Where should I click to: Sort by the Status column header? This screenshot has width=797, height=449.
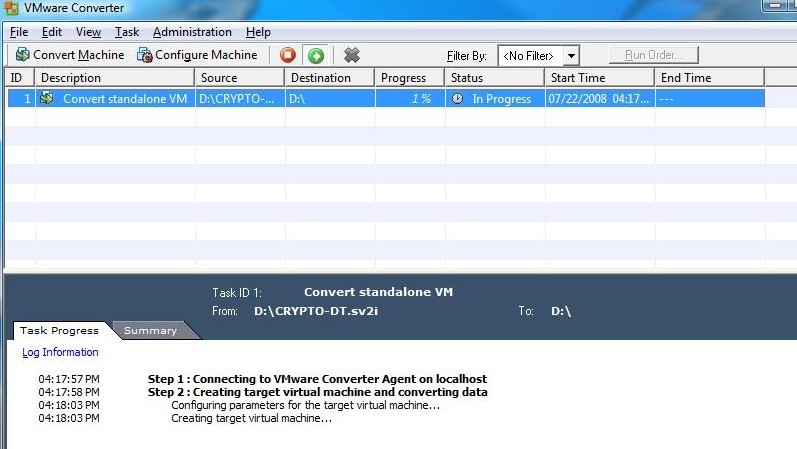[495, 78]
